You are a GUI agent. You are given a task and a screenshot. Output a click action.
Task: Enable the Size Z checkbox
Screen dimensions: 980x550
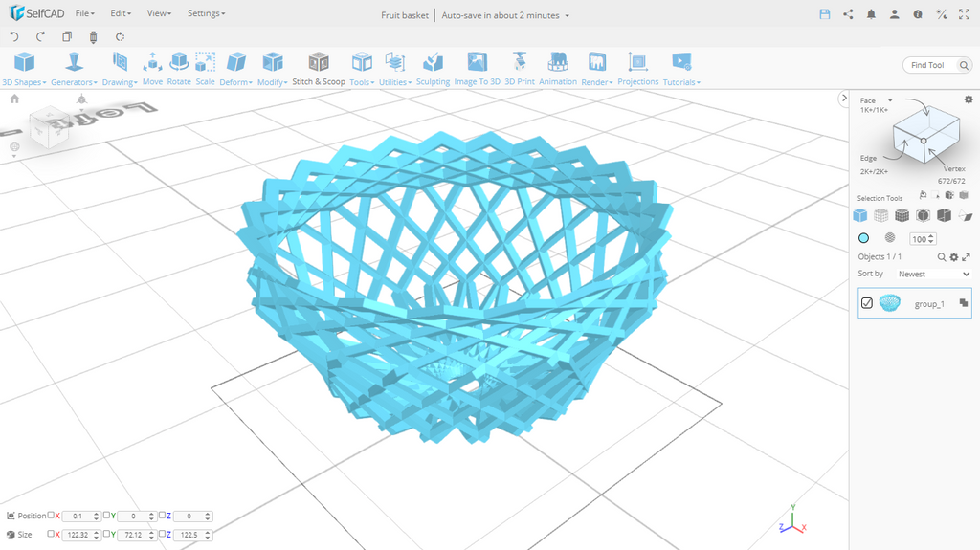pyautogui.click(x=163, y=534)
